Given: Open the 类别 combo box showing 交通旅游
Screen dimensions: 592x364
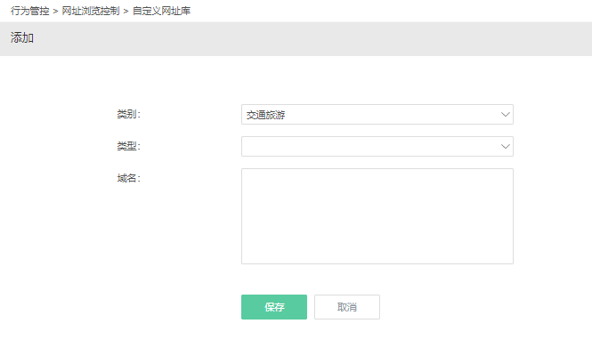Looking at the screenshot, I should click(377, 115).
